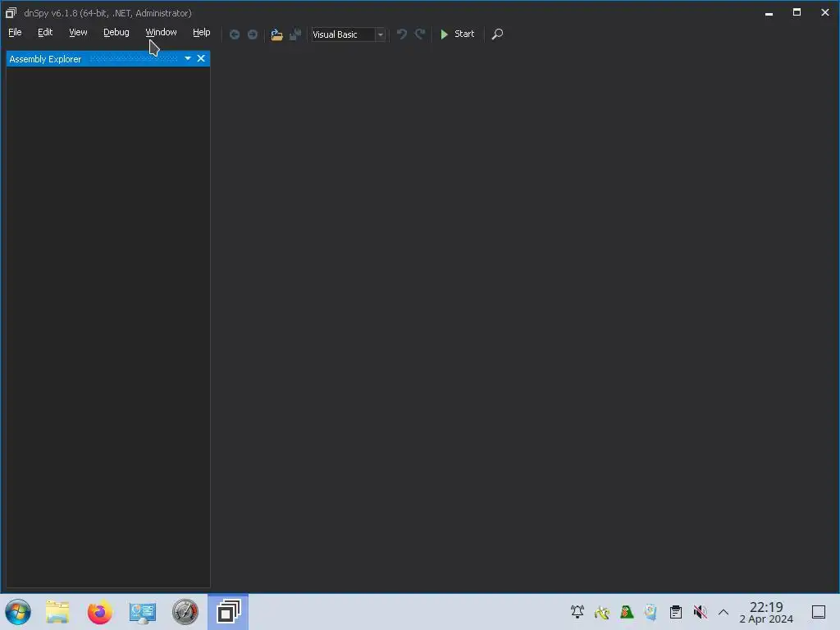
Task: Open the Windows Start menu orb
Action: 18,612
